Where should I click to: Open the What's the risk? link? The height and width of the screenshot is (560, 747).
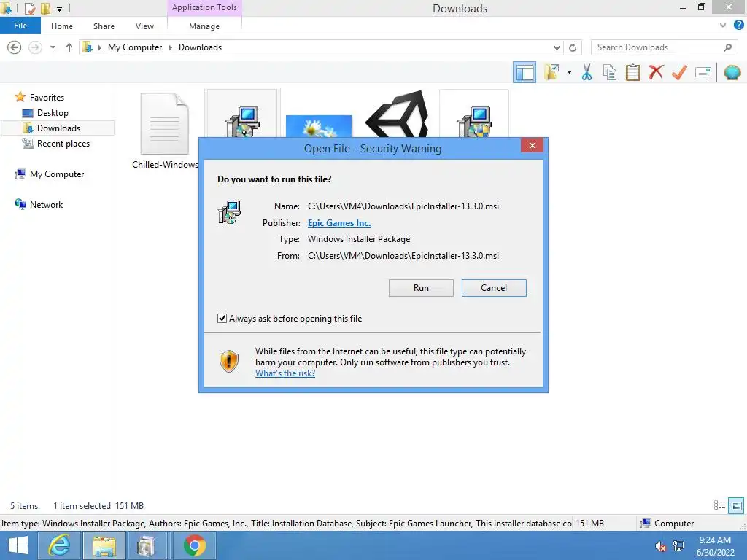[285, 373]
